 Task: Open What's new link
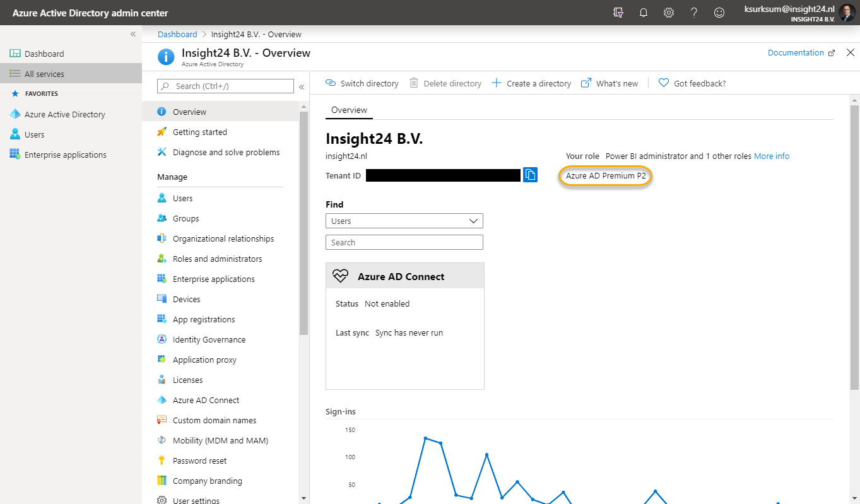610,83
